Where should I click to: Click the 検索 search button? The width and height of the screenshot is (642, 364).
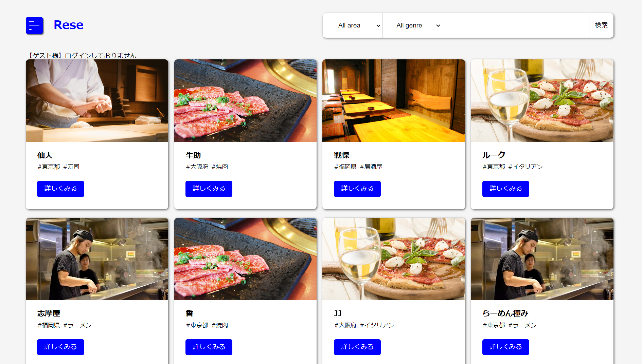[x=601, y=25]
